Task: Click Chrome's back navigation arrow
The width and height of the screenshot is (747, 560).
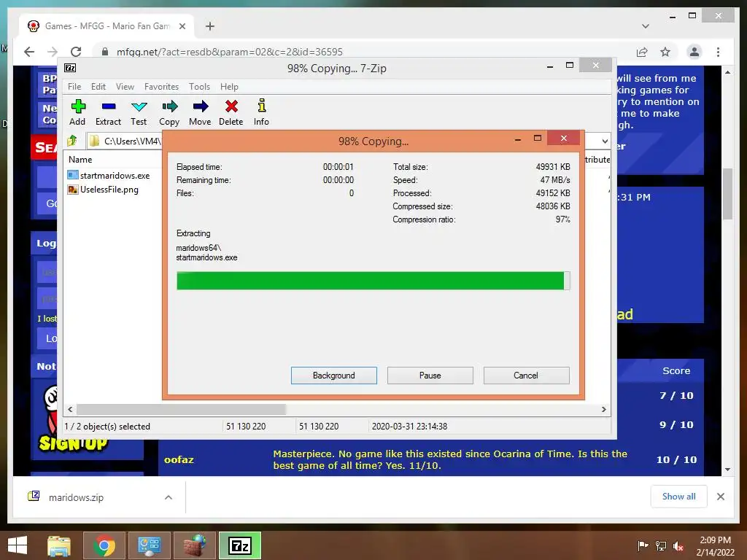Action: 29,52
